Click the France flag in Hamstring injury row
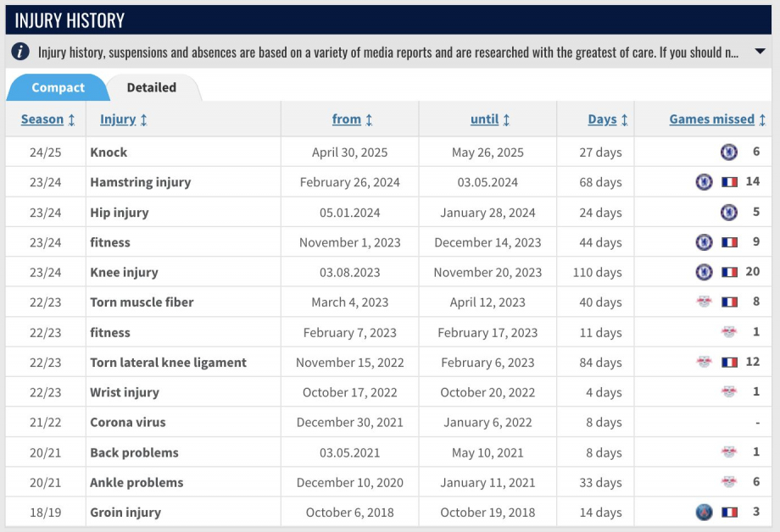This screenshot has height=532, width=780. coord(729,182)
